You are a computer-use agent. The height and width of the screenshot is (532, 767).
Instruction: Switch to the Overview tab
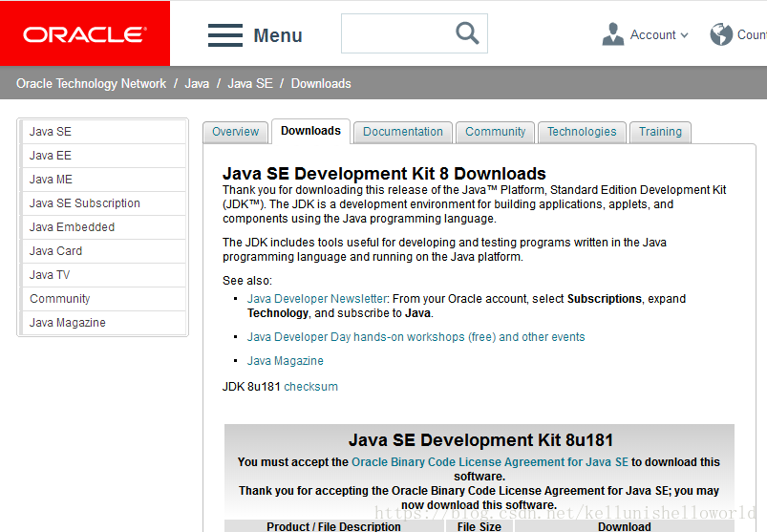(235, 132)
